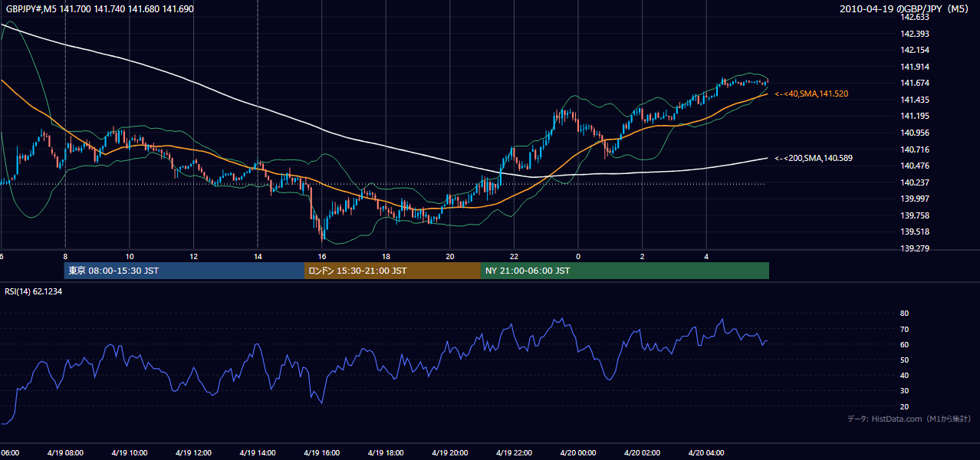This screenshot has width=980, height=460.
Task: Click the bottom time label 4/19 14:00
Action: [258, 452]
